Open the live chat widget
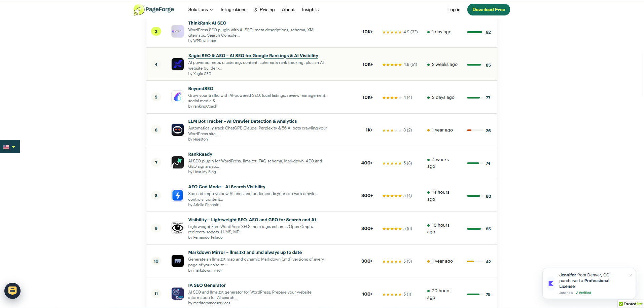This screenshot has height=308, width=644. (x=12, y=291)
